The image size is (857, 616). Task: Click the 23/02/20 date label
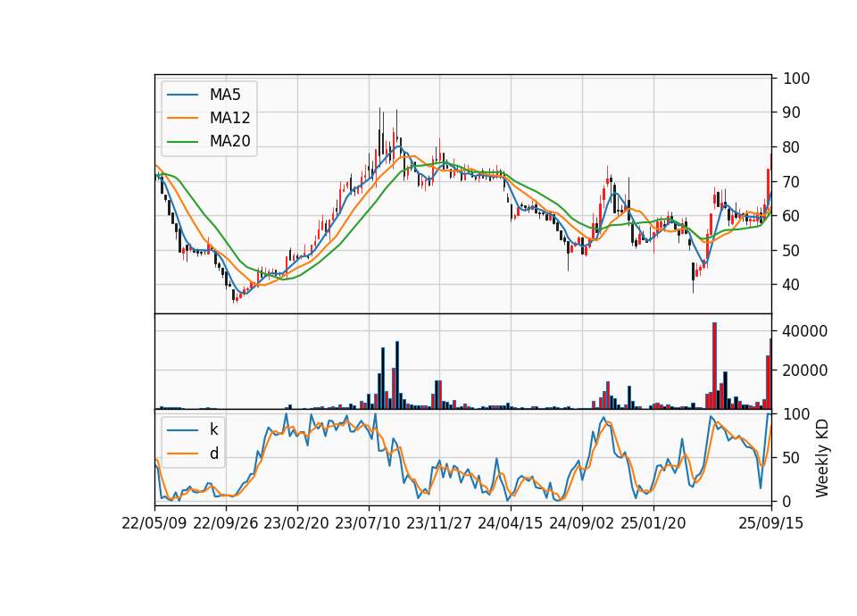[x=296, y=523]
